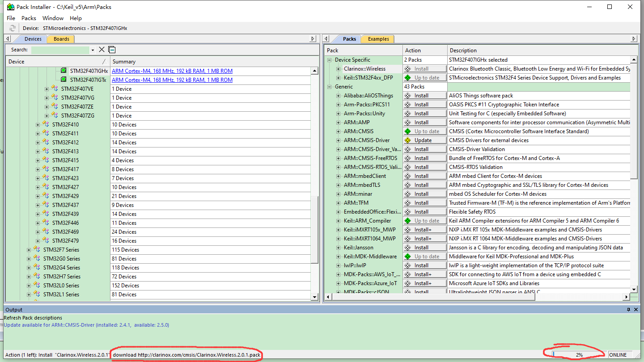Viewport: 644px width, 362px height.
Task: Sort by the Pack column header
Action: [364, 50]
